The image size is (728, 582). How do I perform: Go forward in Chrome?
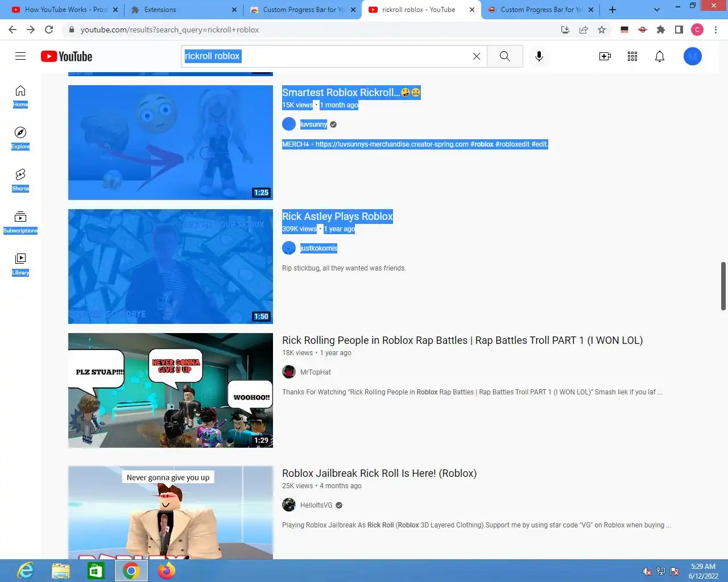pyautogui.click(x=31, y=30)
